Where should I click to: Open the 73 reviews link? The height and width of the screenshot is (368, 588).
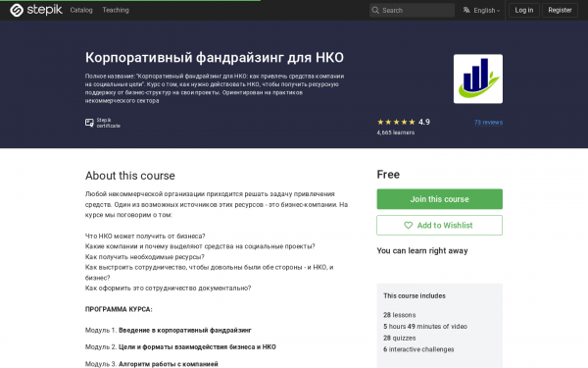click(x=488, y=123)
